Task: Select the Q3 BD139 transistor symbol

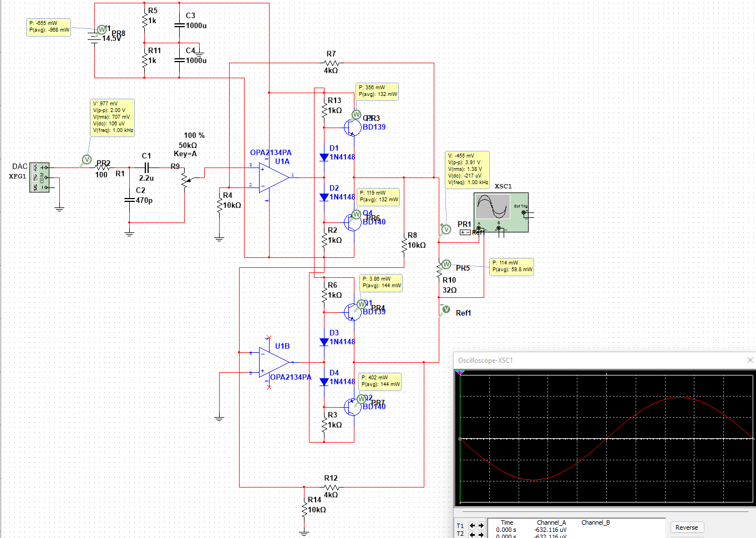Action: (x=352, y=127)
